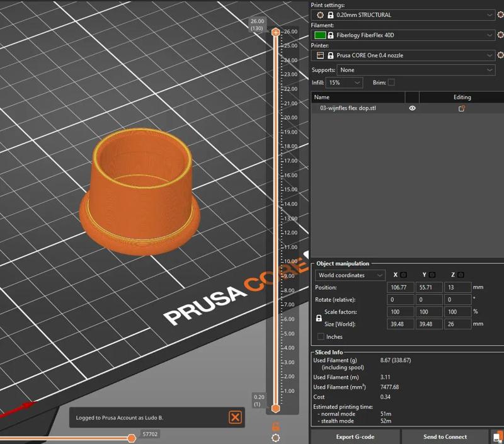
Task: Click the used filament length 3.11
Action: click(x=385, y=377)
